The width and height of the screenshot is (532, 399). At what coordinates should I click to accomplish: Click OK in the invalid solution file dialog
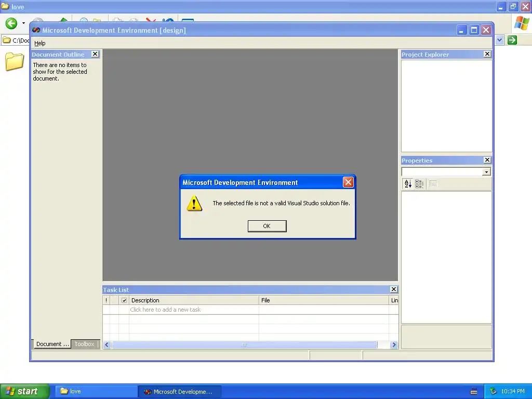coord(267,226)
